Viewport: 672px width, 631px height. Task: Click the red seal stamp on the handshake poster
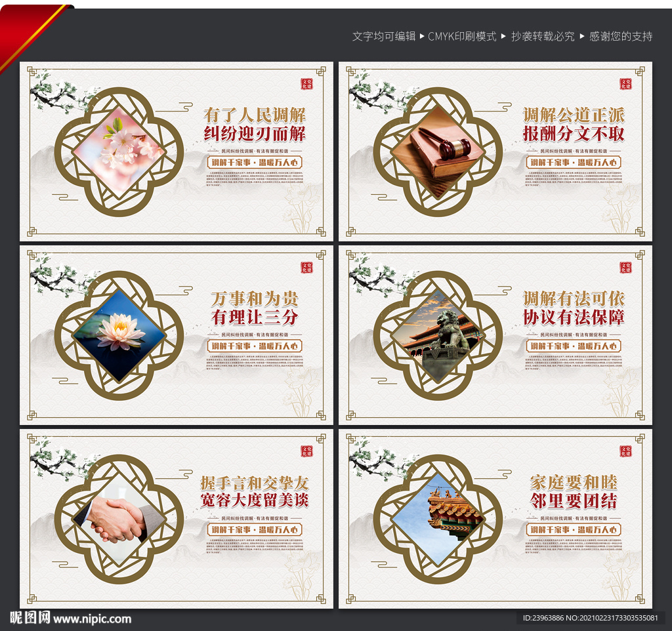coord(307,451)
